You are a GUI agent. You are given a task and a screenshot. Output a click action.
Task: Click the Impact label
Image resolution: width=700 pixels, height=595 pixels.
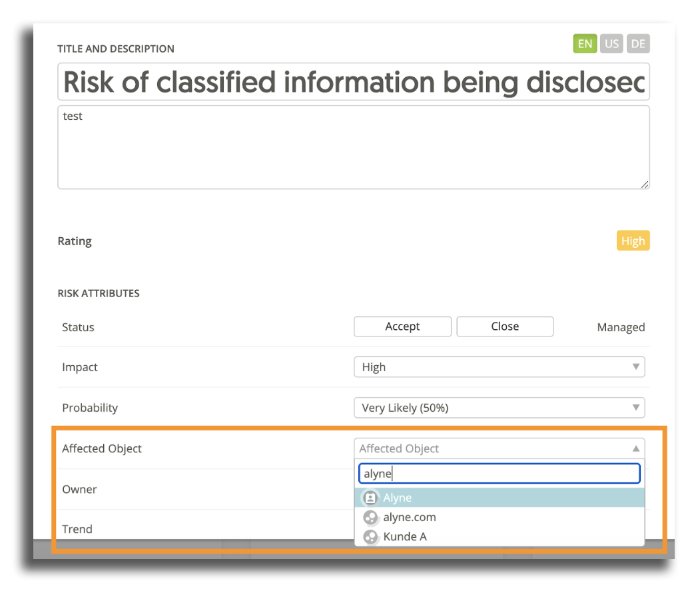coord(80,367)
